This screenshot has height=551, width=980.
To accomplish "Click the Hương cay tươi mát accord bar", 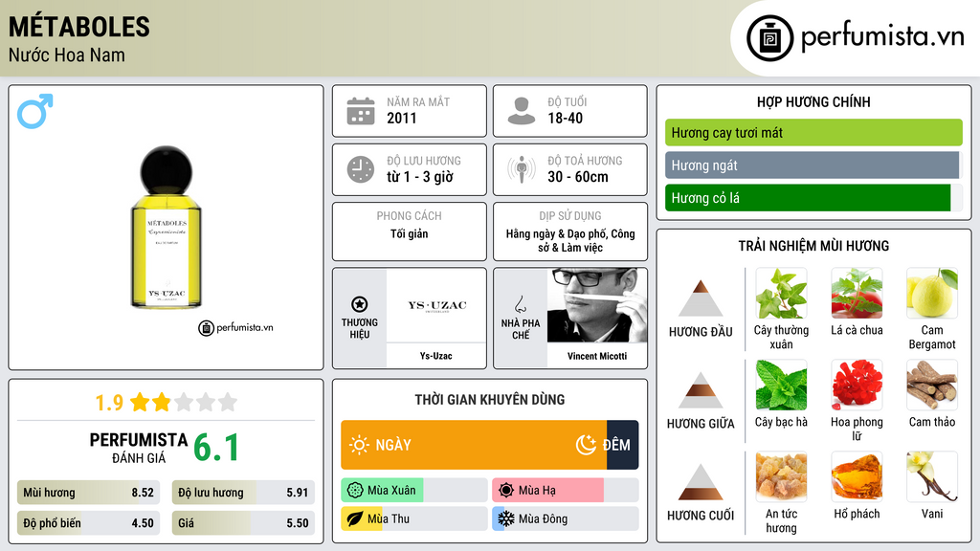I will [x=813, y=132].
